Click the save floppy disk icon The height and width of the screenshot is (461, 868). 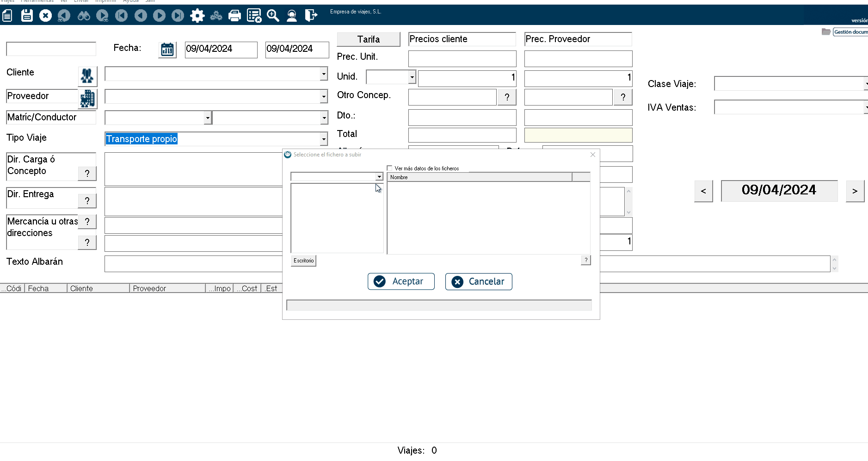(27, 16)
